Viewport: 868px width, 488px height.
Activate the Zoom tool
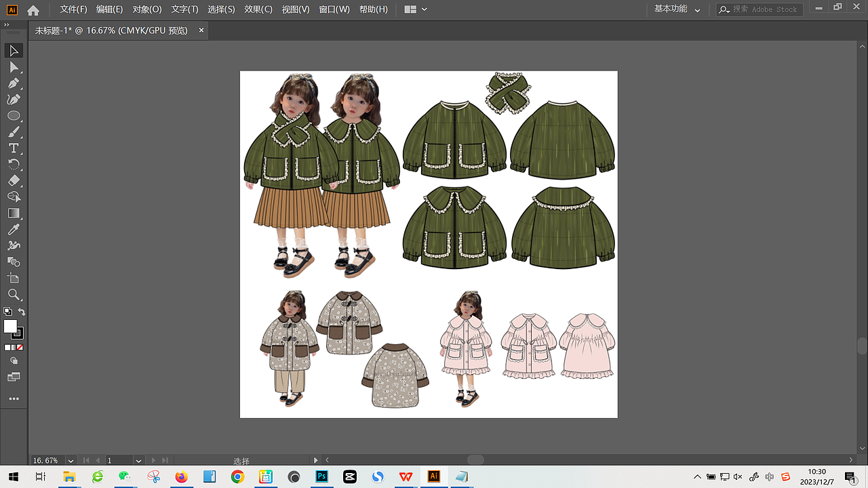(x=14, y=295)
